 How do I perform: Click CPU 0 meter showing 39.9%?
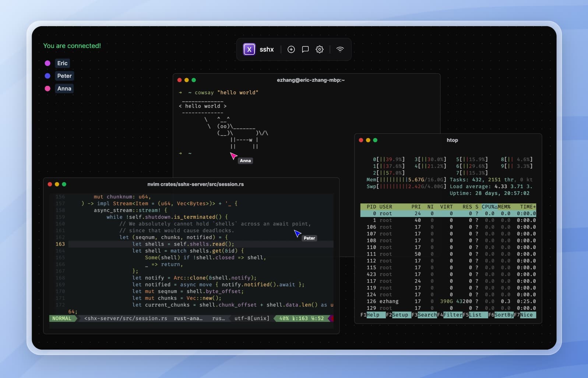[x=389, y=160]
